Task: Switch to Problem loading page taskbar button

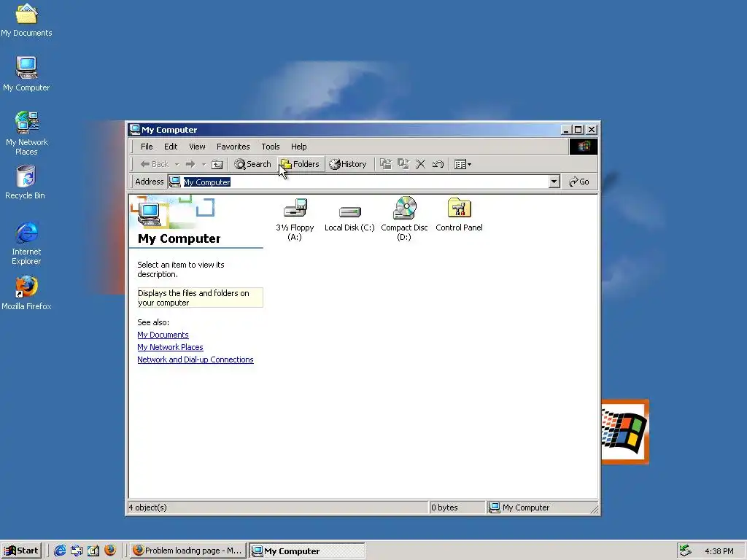Action: click(187, 551)
